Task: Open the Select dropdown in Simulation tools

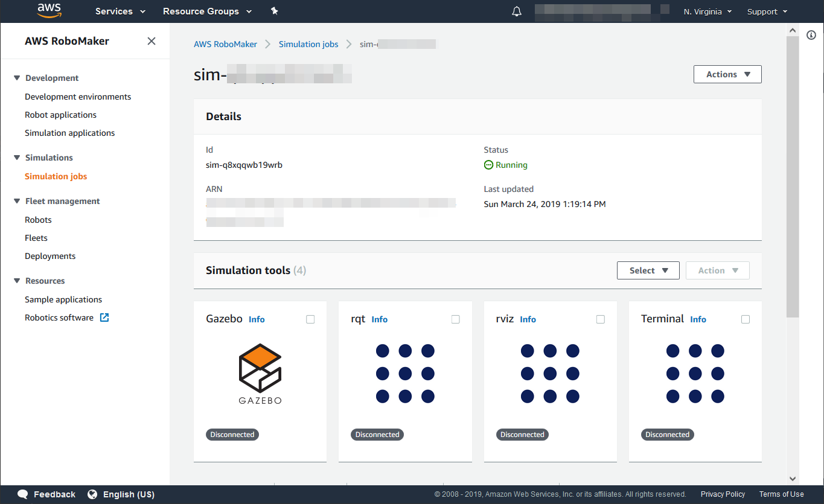Action: pyautogui.click(x=648, y=270)
